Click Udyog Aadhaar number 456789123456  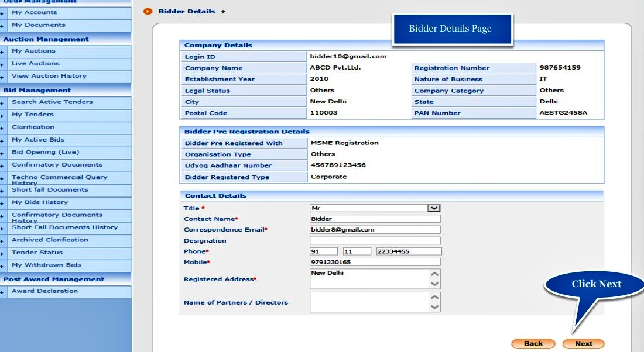coord(338,165)
